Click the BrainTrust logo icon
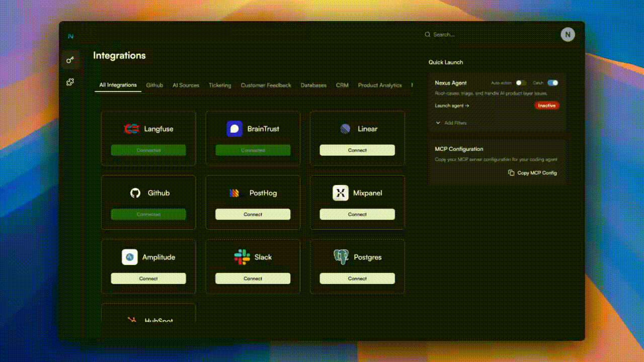The height and width of the screenshot is (362, 644). click(x=234, y=129)
